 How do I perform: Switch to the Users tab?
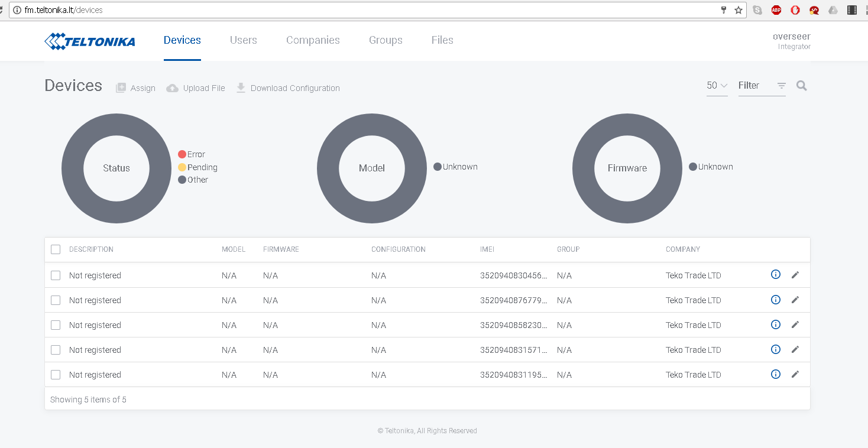243,40
